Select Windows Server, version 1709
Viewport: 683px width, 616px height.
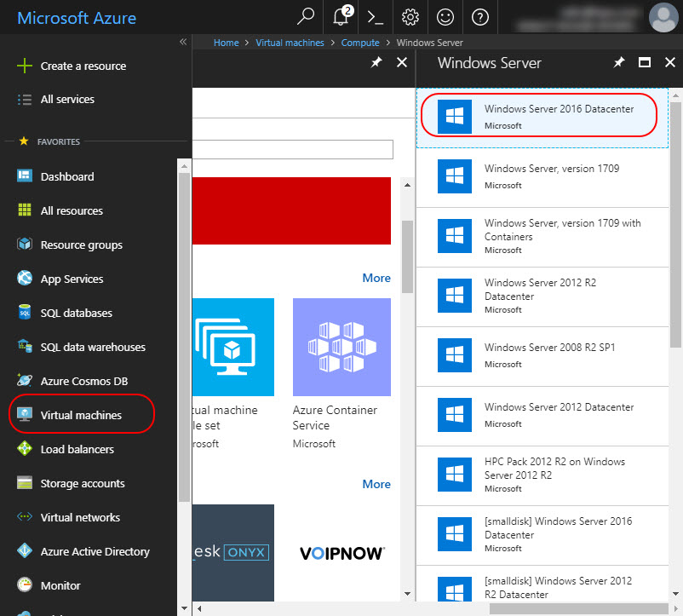(542, 177)
